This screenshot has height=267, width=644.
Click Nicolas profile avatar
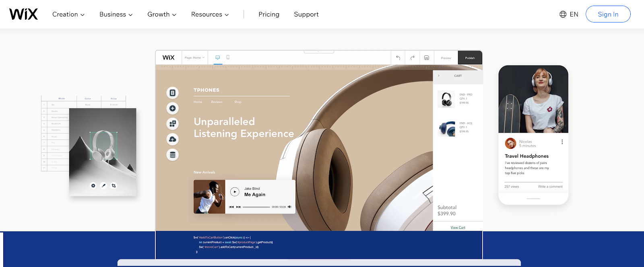click(510, 143)
